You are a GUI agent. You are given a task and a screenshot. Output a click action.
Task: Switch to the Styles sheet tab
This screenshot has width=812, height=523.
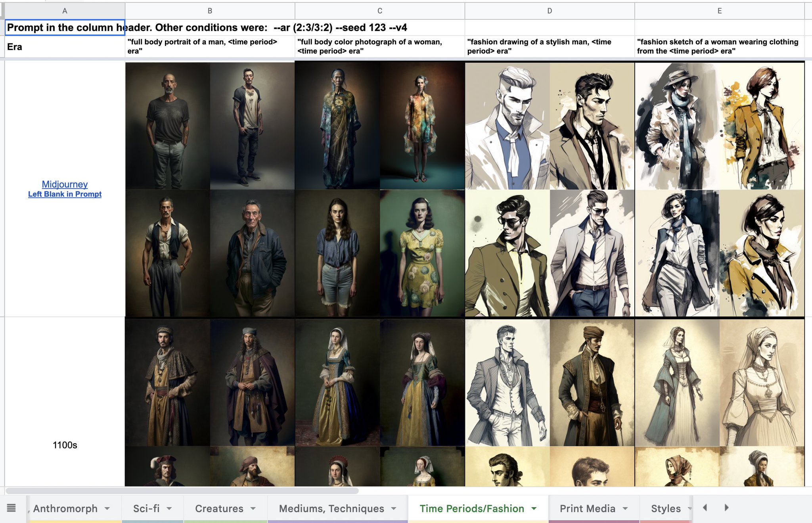click(665, 508)
